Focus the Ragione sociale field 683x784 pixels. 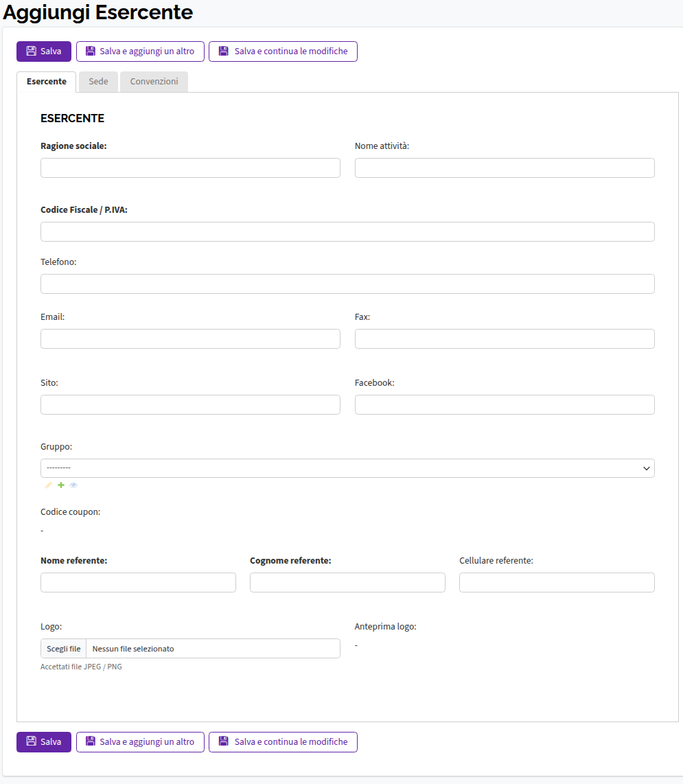[x=191, y=168]
